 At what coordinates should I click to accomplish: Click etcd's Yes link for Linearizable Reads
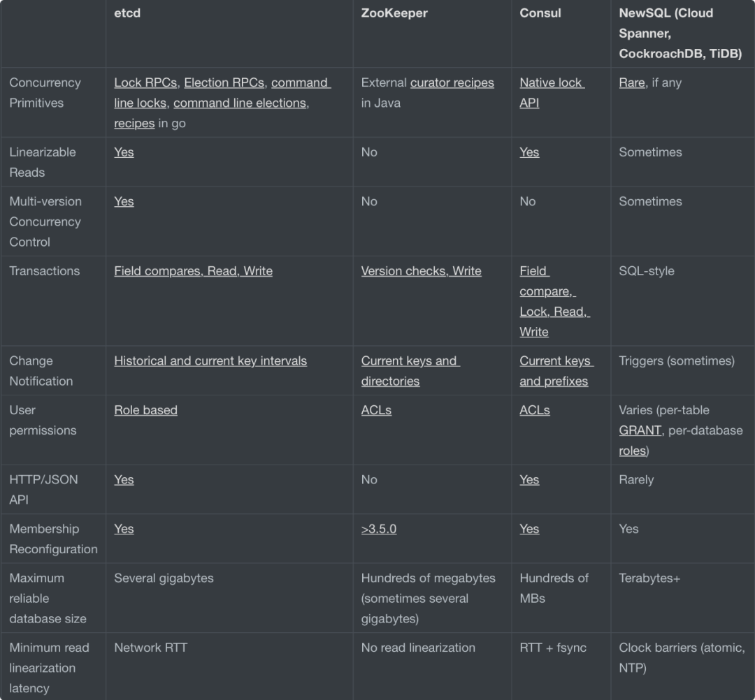click(x=124, y=152)
